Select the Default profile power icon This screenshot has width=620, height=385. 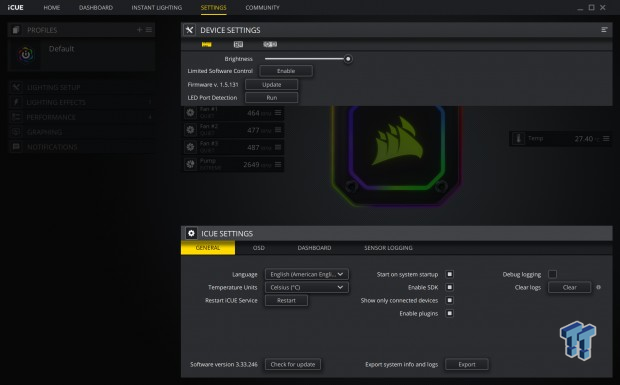tap(26, 54)
